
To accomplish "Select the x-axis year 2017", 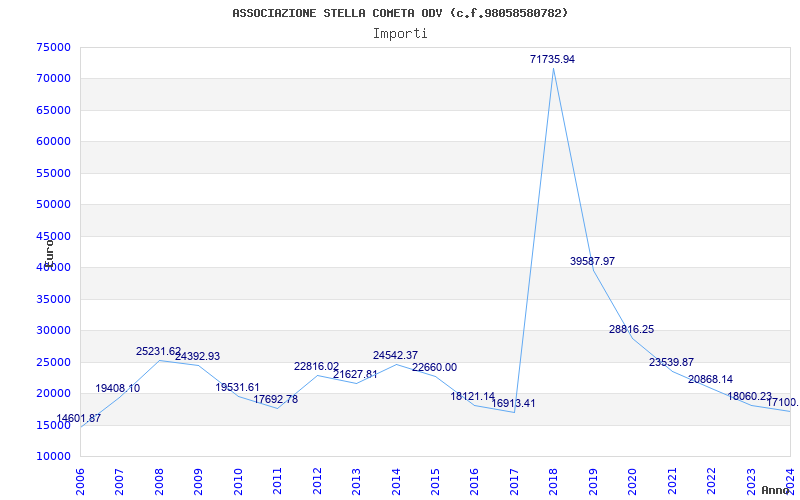I will click(x=514, y=481).
